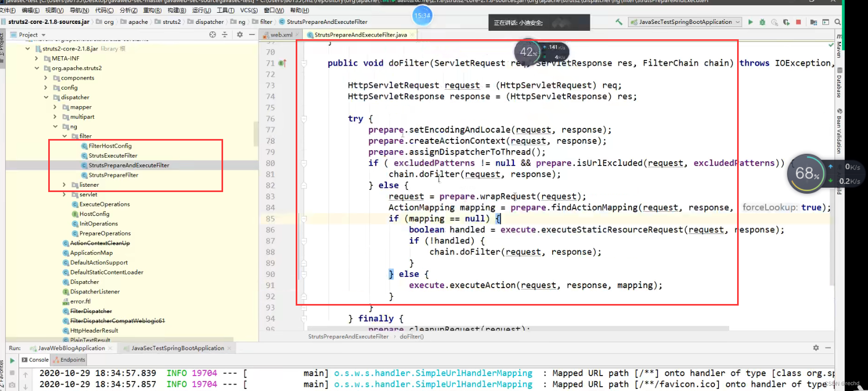The height and width of the screenshot is (391, 868).
Task: Start debugging with the bug icon
Action: (763, 22)
